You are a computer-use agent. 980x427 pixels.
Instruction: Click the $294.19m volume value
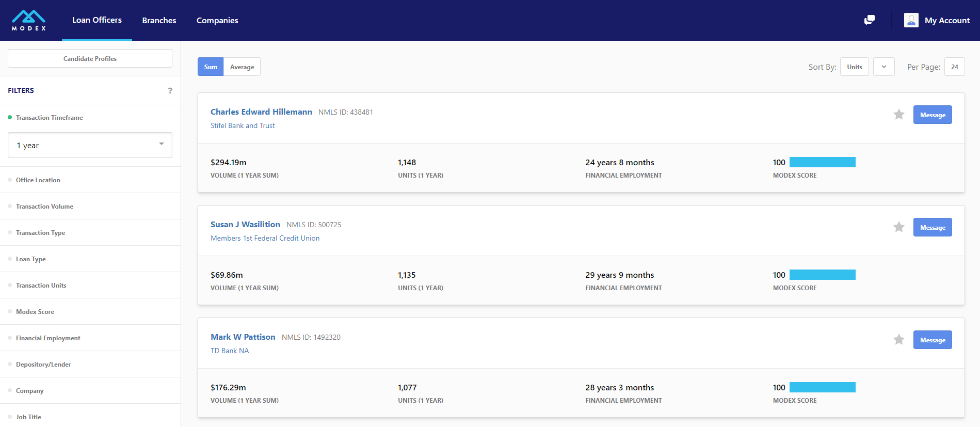point(229,162)
